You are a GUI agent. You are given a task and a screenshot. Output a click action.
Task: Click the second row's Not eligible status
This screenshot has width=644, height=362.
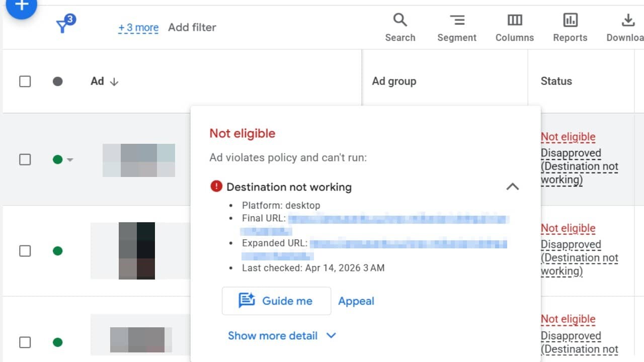coord(568,228)
